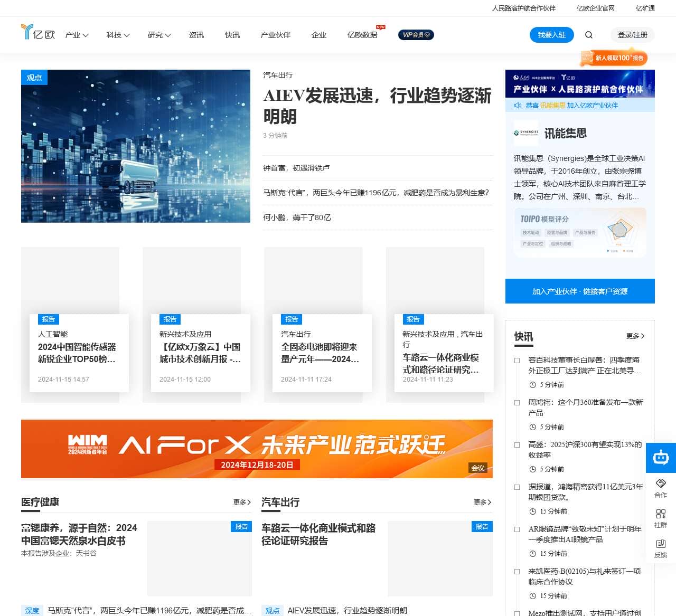Image resolution: width=676 pixels, height=616 pixels.
Task: Click clock icon under 鸿海精密 news
Action: [533, 511]
